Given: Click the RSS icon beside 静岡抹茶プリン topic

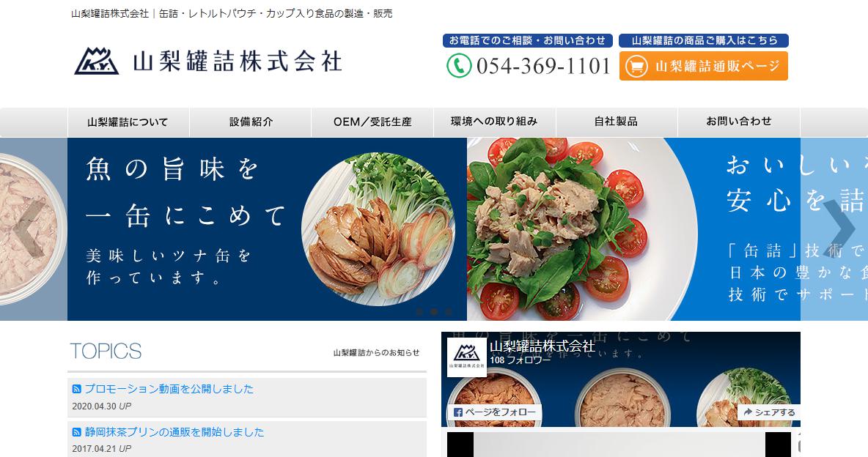Looking at the screenshot, I should [x=76, y=432].
